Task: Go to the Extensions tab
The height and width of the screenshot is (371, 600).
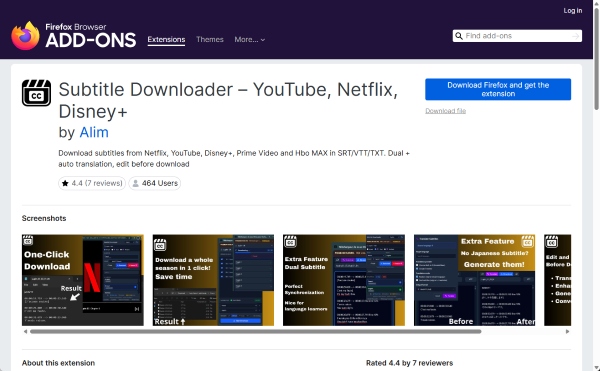Action: point(166,40)
